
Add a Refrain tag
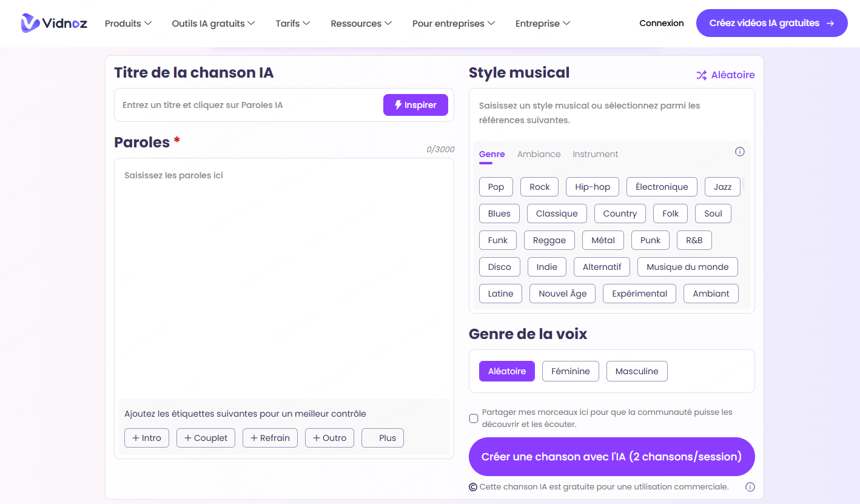click(270, 438)
